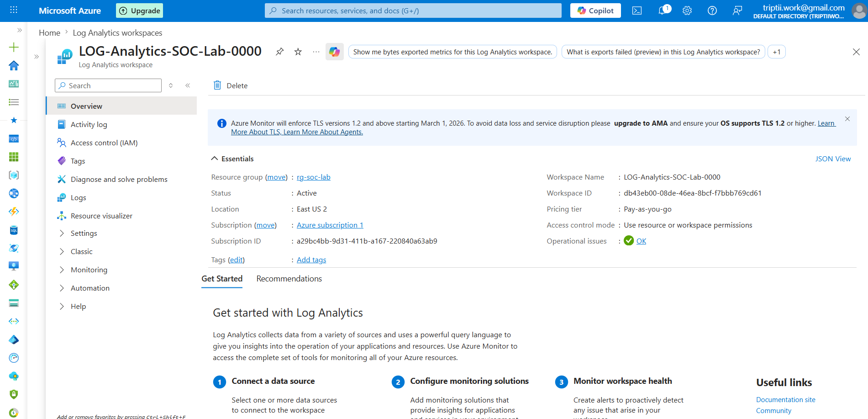868x419 pixels.
Task: Open portal settings gear
Action: [x=687, y=11]
